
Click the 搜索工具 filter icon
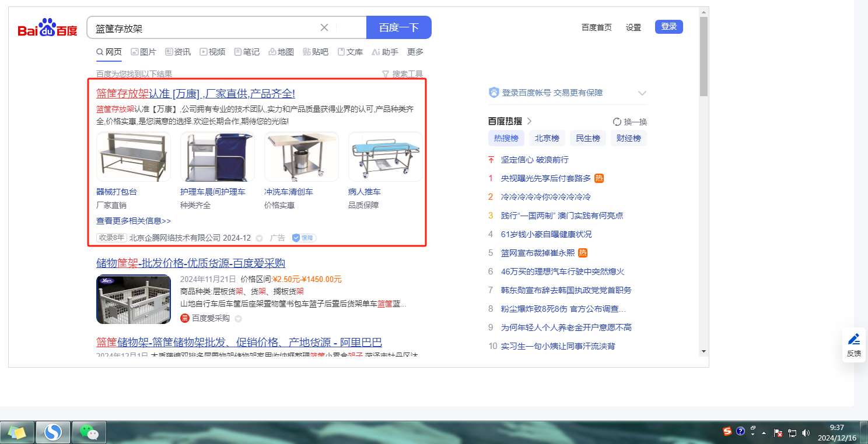point(385,74)
